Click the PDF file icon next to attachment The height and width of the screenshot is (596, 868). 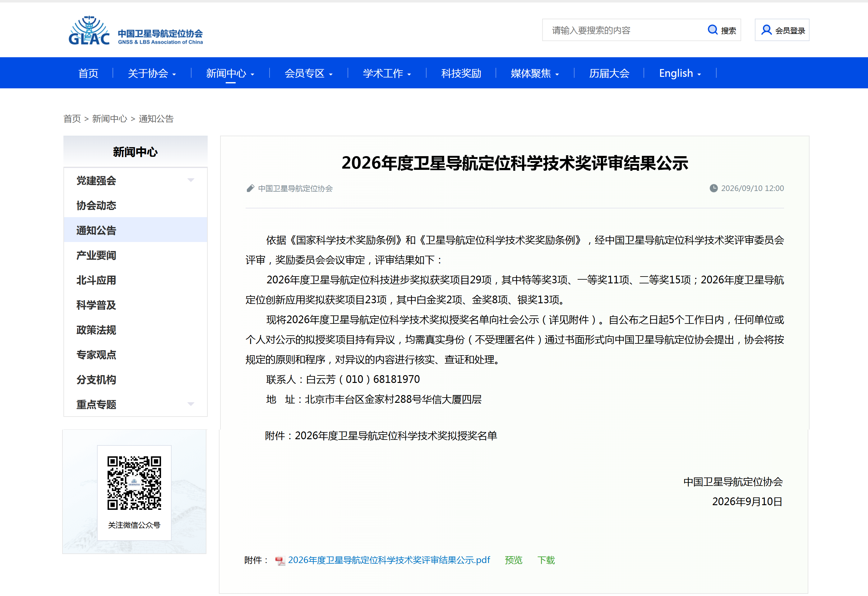click(280, 561)
